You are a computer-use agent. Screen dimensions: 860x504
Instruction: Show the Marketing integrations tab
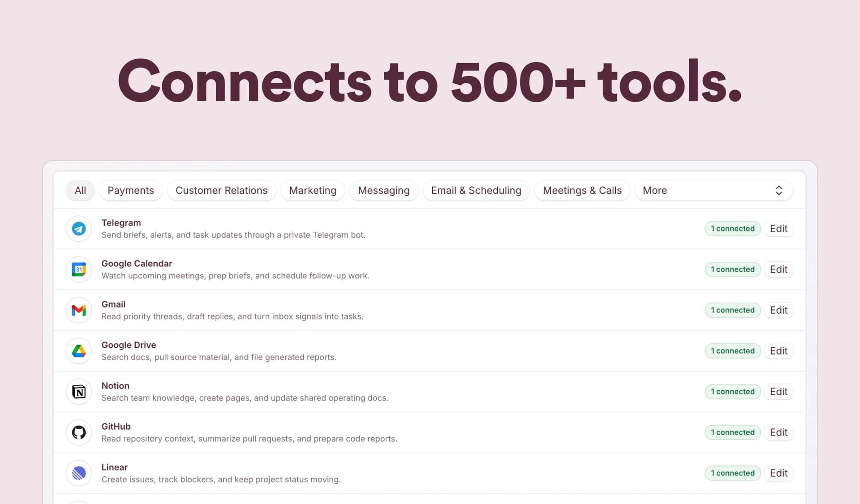[x=313, y=190]
